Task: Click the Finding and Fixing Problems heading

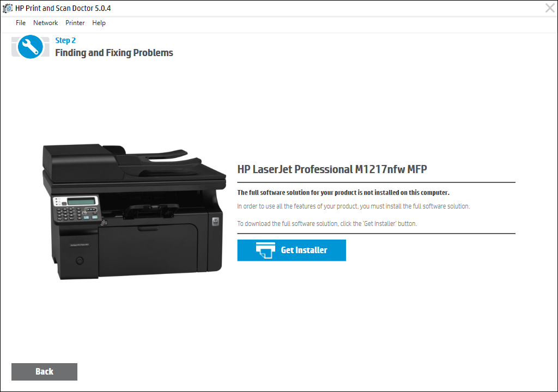Action: click(114, 53)
